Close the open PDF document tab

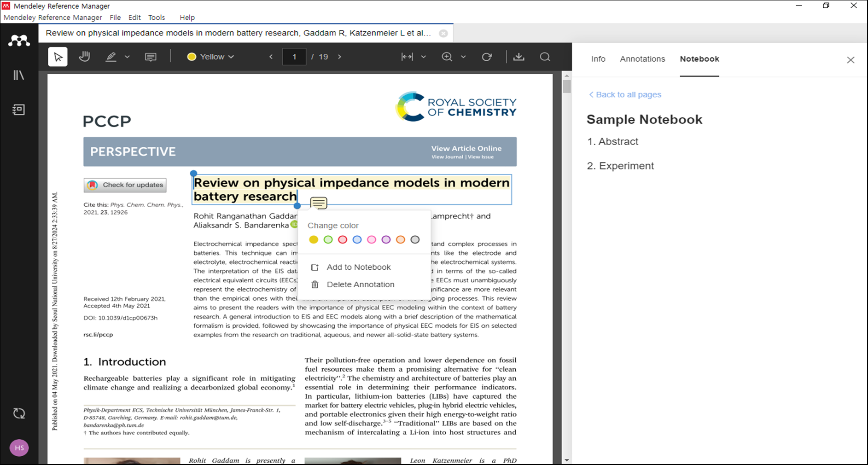pyautogui.click(x=443, y=33)
